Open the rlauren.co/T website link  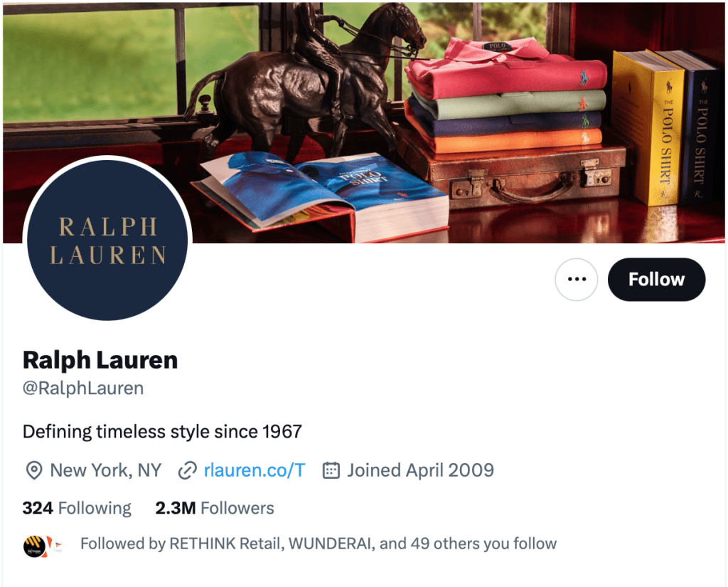click(255, 470)
